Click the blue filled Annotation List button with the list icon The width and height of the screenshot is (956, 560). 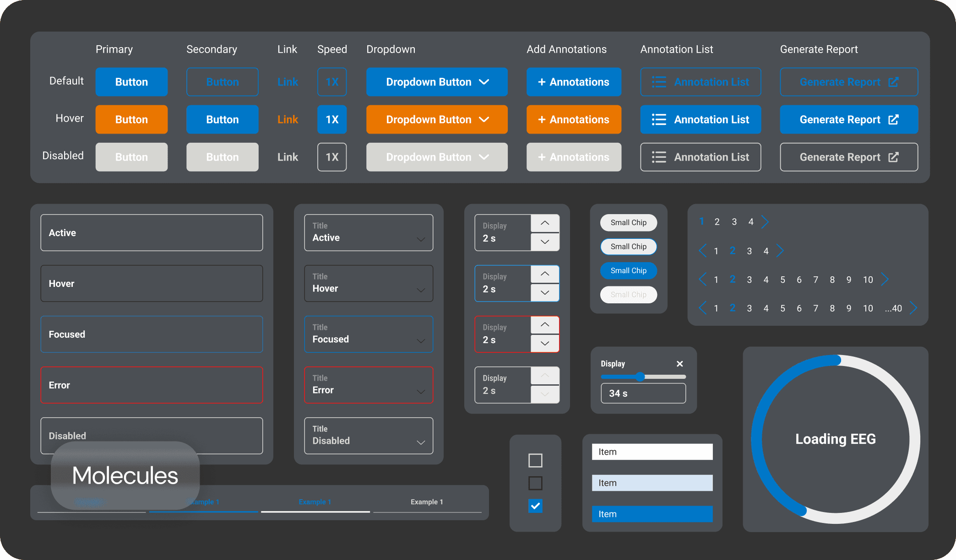[701, 119]
